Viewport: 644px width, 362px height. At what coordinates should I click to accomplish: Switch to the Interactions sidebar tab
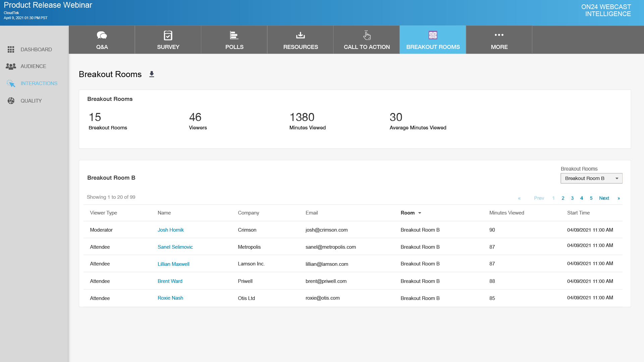39,83
